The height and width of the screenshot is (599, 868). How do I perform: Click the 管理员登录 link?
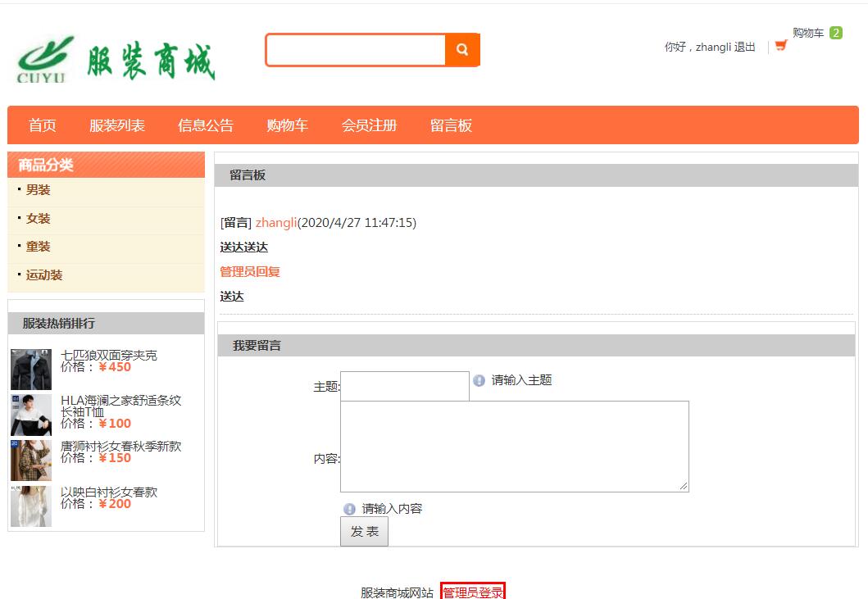point(473,592)
